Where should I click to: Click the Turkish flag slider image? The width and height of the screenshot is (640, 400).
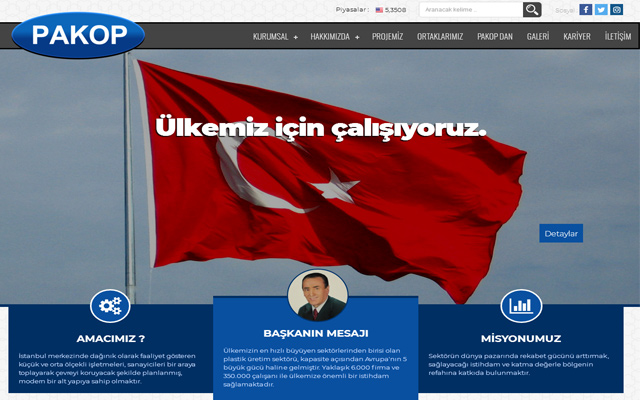click(320, 177)
